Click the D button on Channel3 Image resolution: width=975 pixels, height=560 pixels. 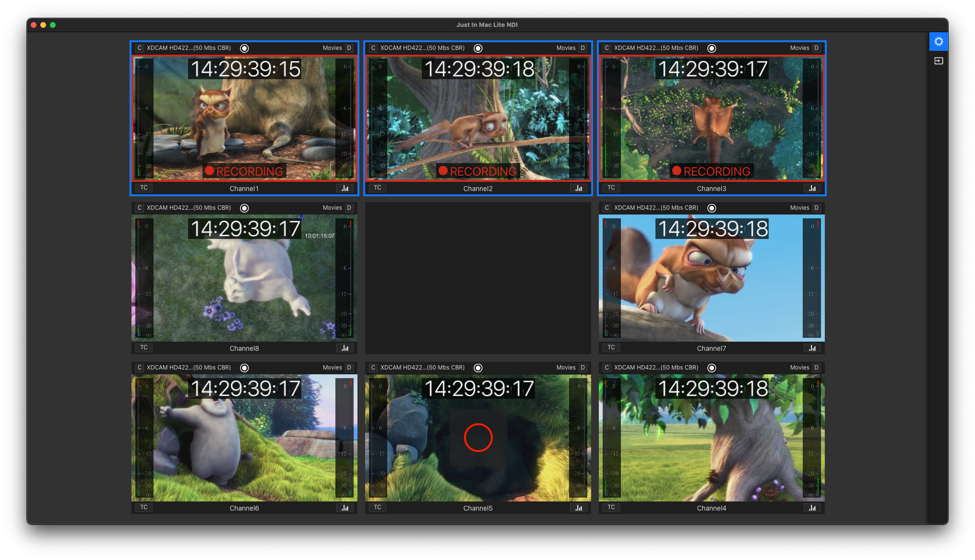[x=817, y=48]
